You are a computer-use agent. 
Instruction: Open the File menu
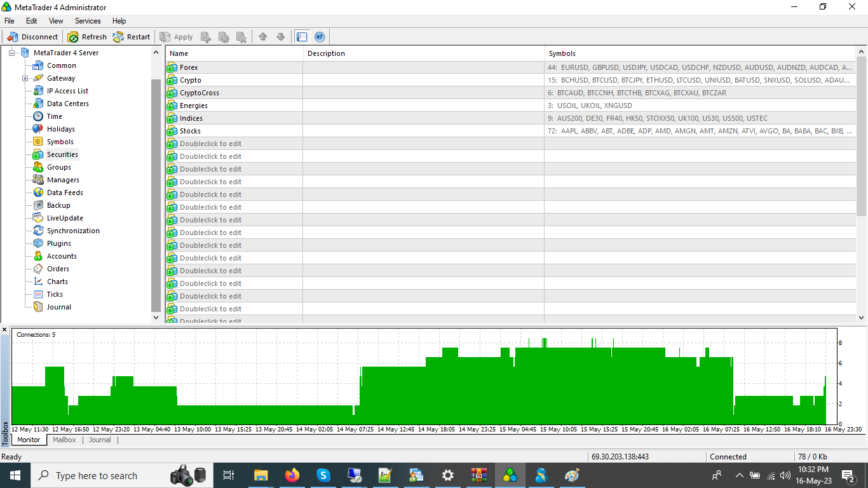click(10, 21)
